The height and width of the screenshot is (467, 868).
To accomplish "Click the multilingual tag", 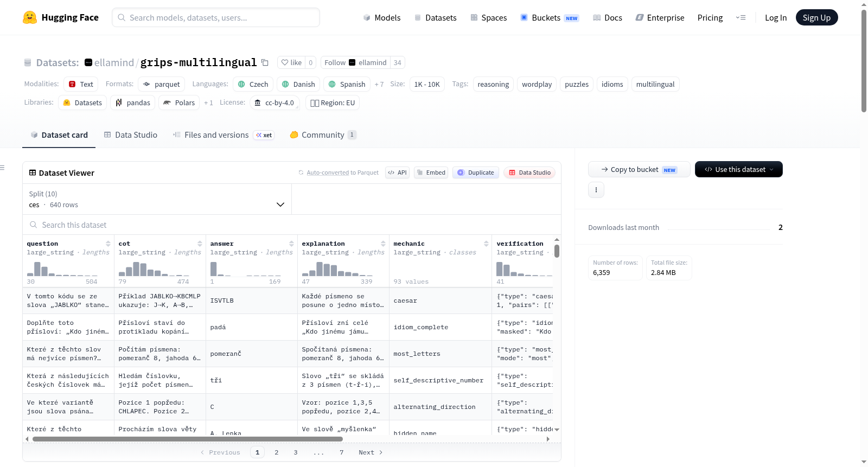I will pyautogui.click(x=655, y=84).
